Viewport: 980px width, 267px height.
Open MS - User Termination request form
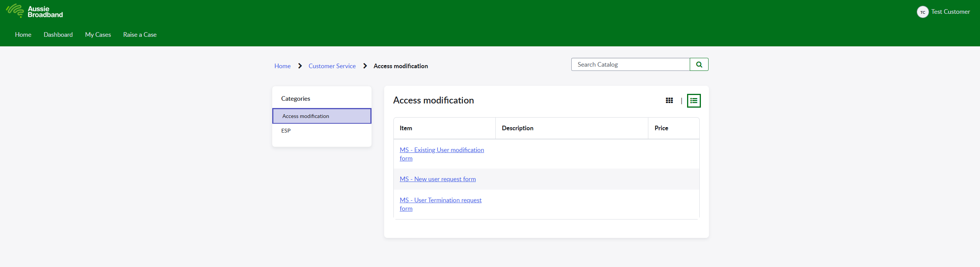point(441,200)
